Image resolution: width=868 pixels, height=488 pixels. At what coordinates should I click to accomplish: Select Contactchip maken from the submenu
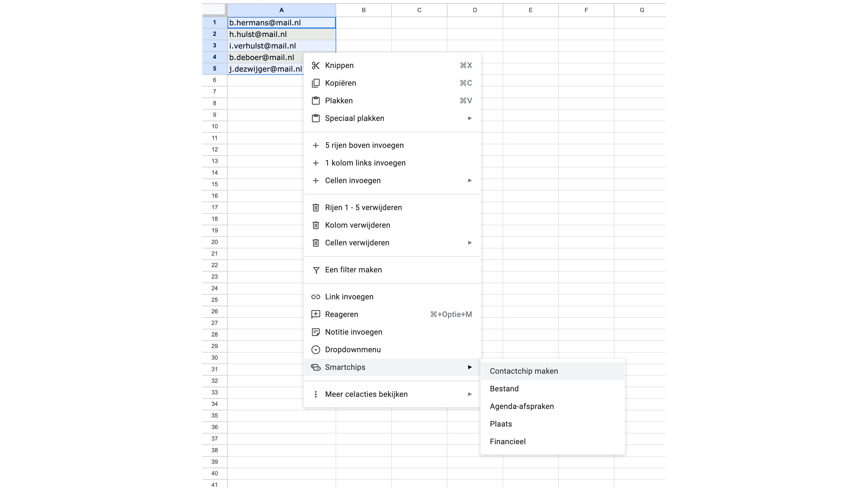pos(524,371)
